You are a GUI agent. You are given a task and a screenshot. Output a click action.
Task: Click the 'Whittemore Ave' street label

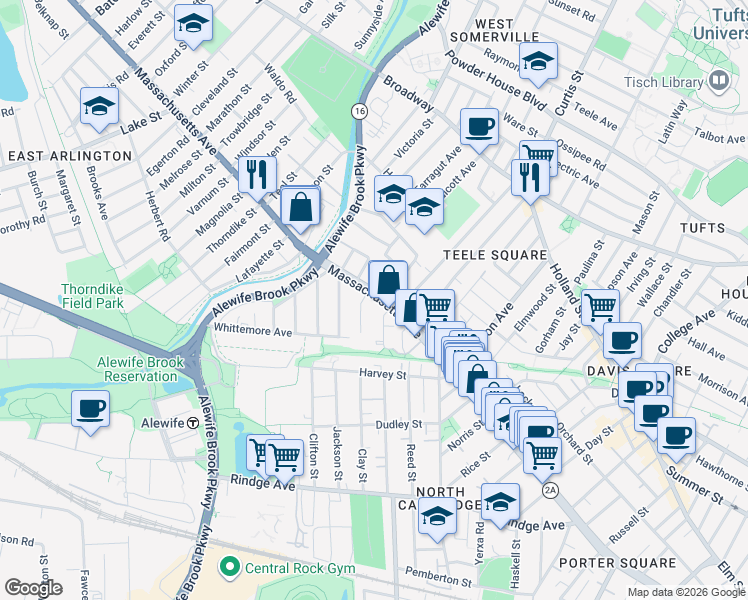click(253, 330)
